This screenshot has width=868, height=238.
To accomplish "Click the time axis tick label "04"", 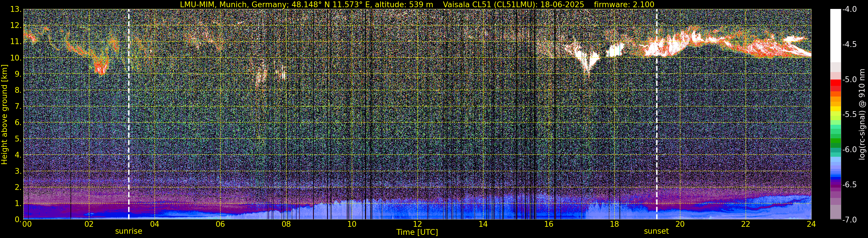I will [154, 224].
